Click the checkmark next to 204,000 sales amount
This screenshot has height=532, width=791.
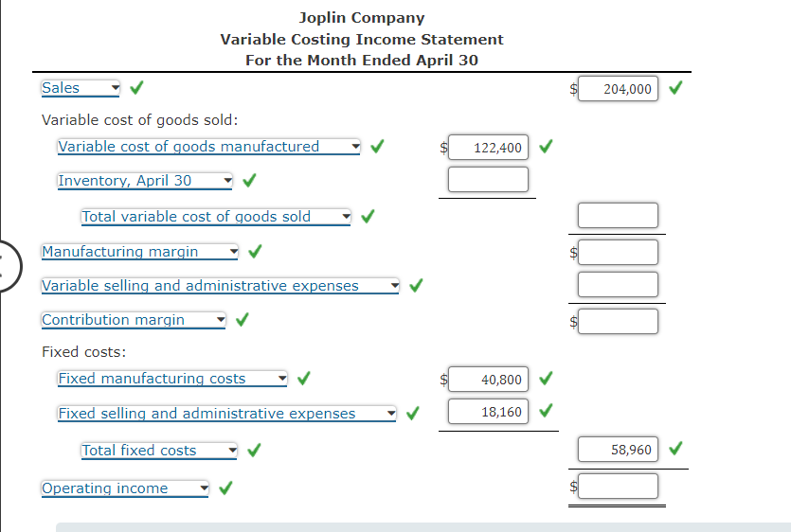[x=675, y=89]
